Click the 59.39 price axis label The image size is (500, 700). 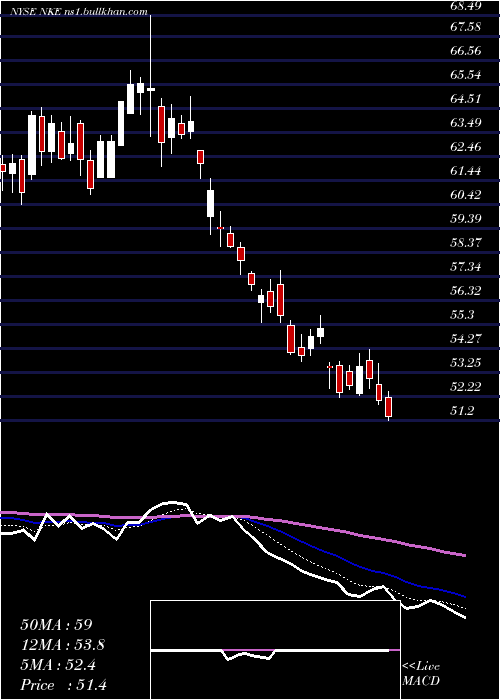point(465,219)
